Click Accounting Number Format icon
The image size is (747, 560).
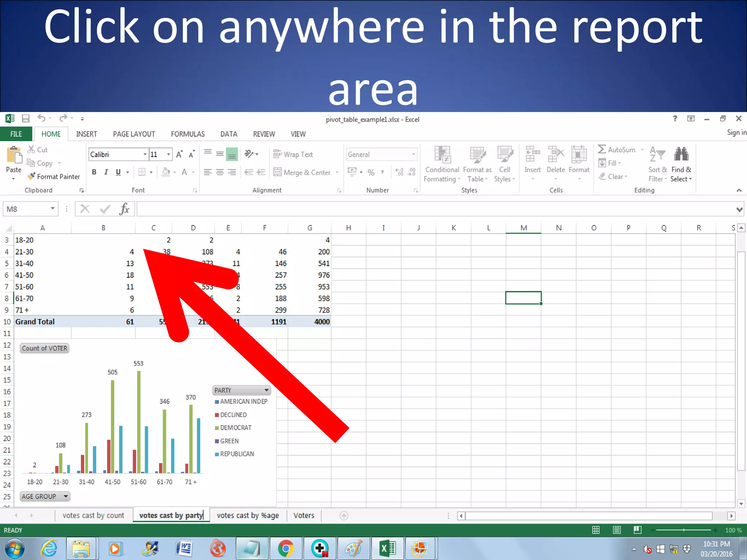[352, 172]
